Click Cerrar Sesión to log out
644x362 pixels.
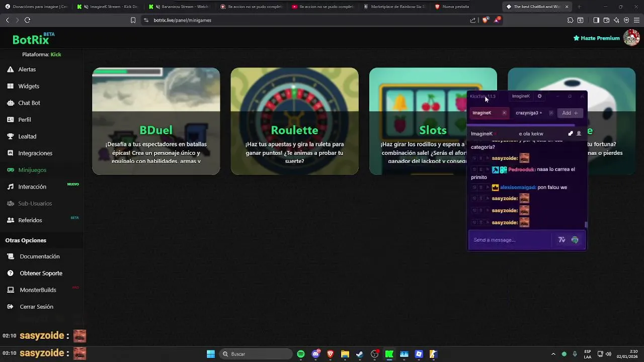(x=36, y=307)
